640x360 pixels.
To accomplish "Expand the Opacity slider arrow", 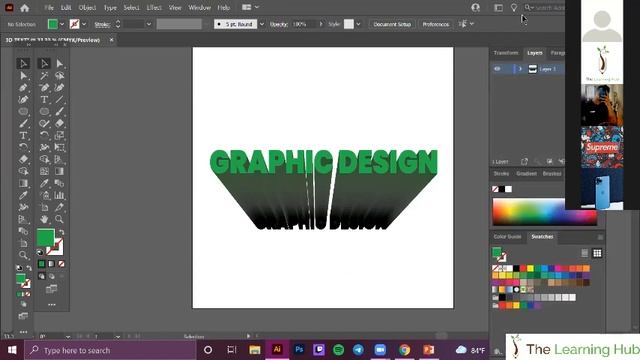I will coord(321,24).
